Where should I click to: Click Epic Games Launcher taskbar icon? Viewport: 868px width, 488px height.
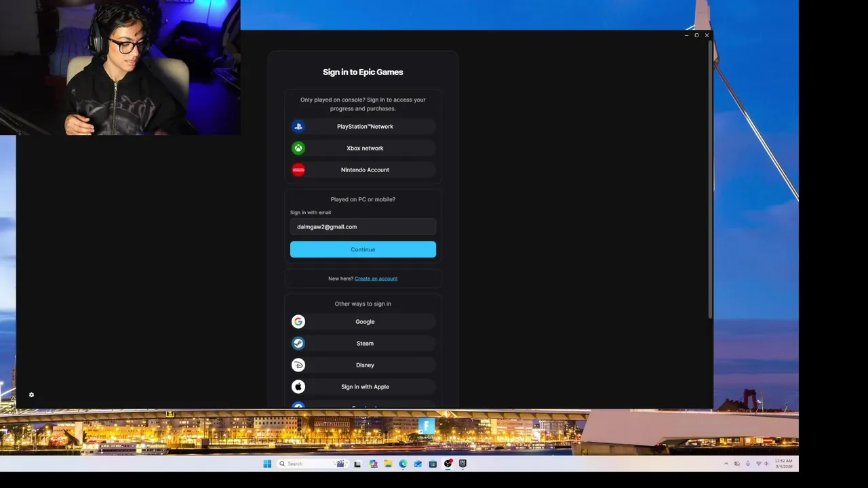pos(462,464)
